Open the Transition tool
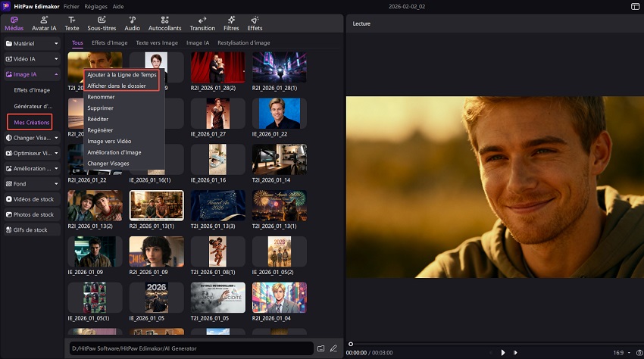Image resolution: width=644 pixels, height=359 pixels. click(202, 23)
